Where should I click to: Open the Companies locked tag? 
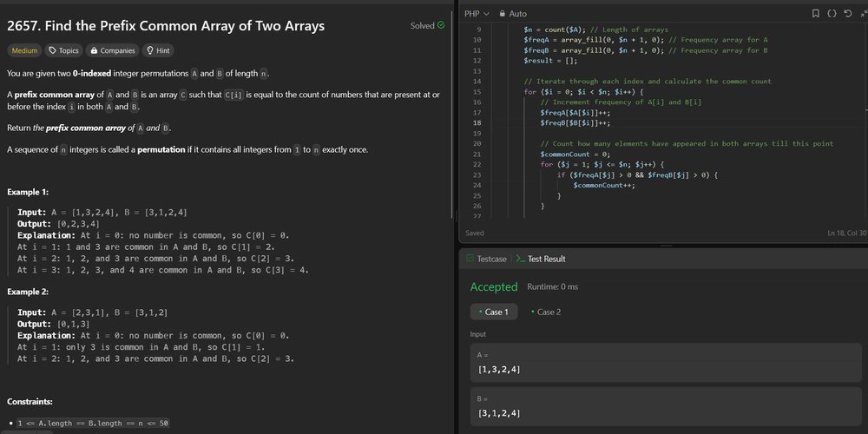[x=112, y=50]
